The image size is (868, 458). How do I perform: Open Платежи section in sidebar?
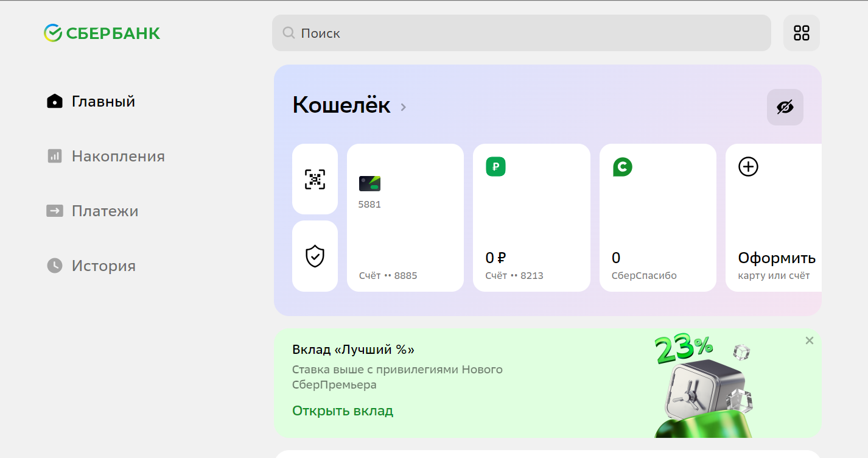pos(93,211)
